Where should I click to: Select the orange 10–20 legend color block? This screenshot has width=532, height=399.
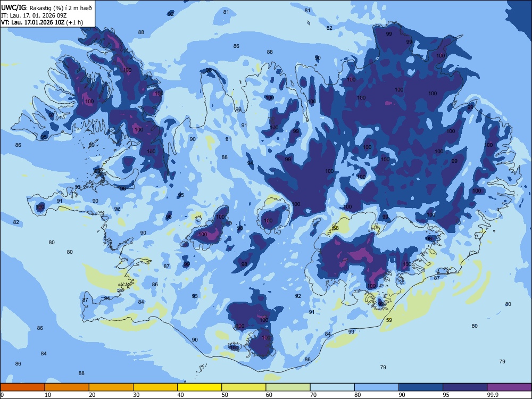point(67,387)
